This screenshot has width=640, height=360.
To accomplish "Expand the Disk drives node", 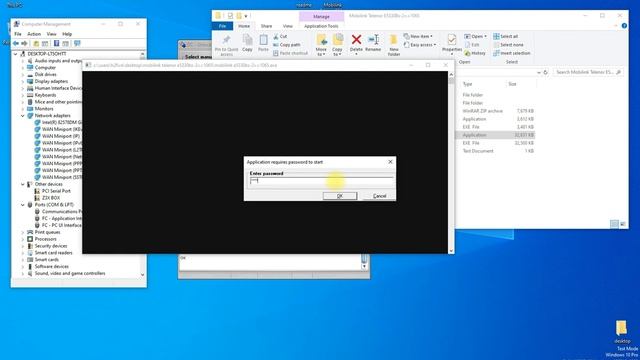I will point(23,75).
